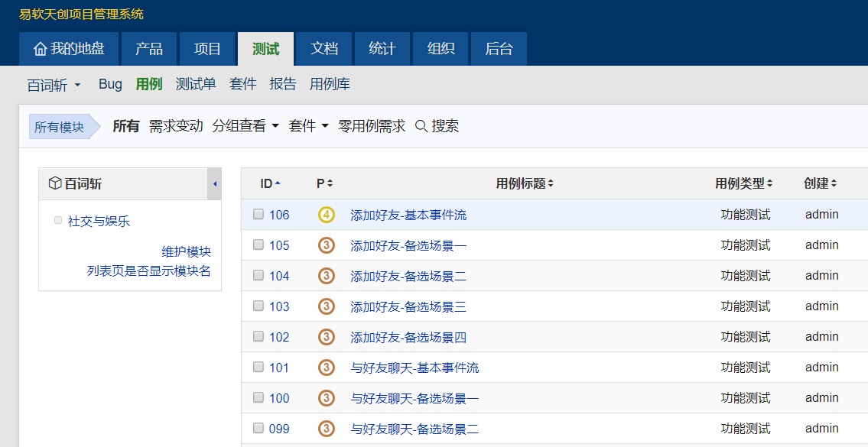Open case 添加好友-备选场景四
Image resolution: width=868 pixels, height=447 pixels.
[x=408, y=336]
